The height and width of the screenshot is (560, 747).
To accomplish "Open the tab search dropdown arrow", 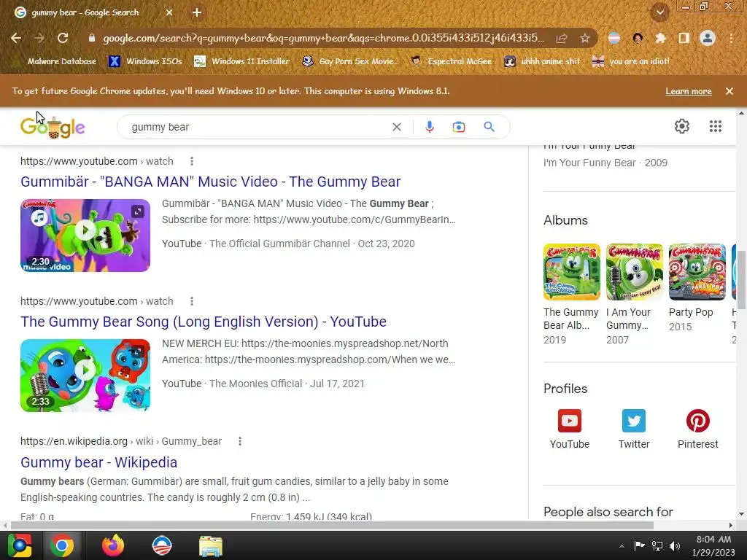I will coord(660,13).
